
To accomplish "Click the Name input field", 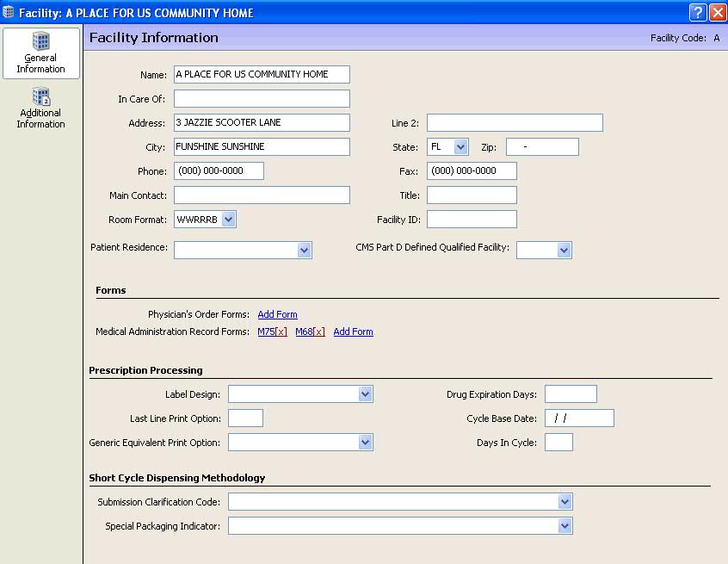I will click(262, 74).
